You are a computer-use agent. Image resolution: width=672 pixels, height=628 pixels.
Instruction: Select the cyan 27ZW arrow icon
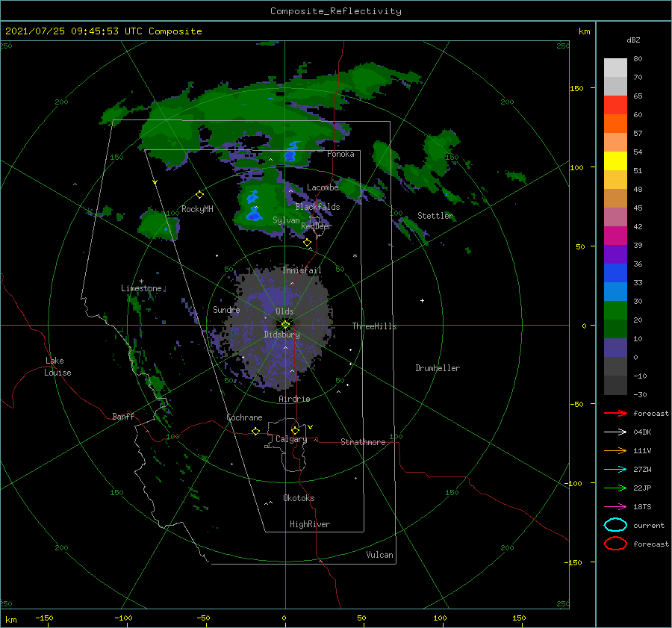[615, 470]
